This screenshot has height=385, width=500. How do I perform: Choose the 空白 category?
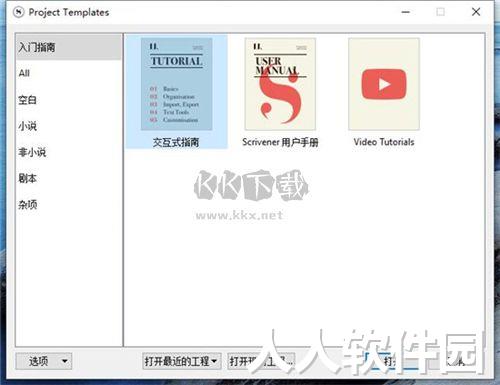pos(68,99)
